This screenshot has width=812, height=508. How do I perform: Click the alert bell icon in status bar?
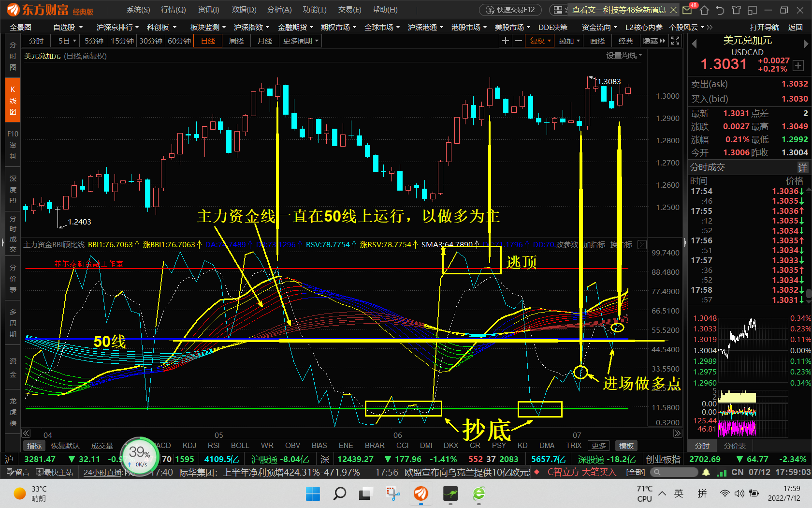(706, 472)
